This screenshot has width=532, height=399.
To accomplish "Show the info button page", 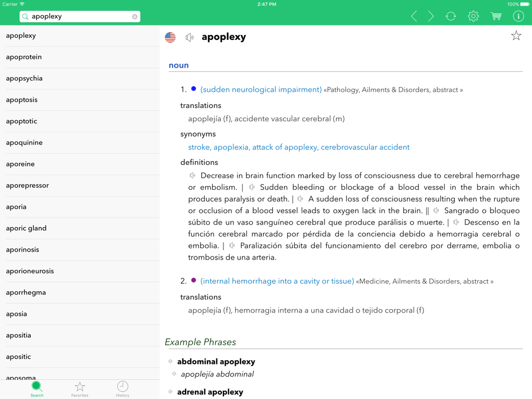I will point(518,16).
